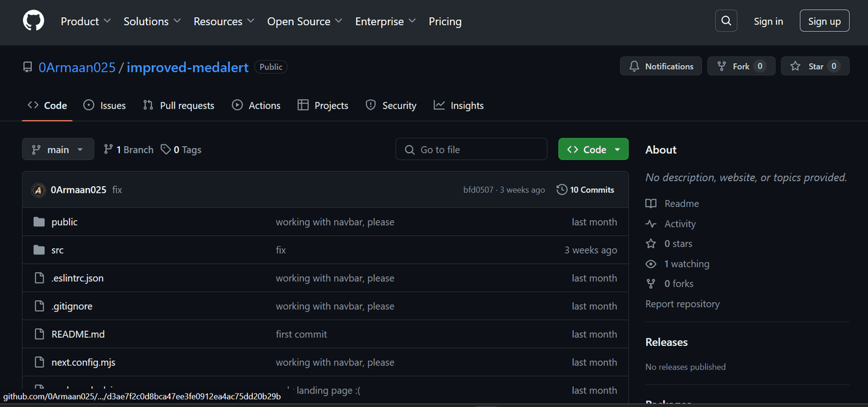Click the GitHub logo icon
Image resolution: width=868 pixels, height=407 pixels.
(x=33, y=21)
